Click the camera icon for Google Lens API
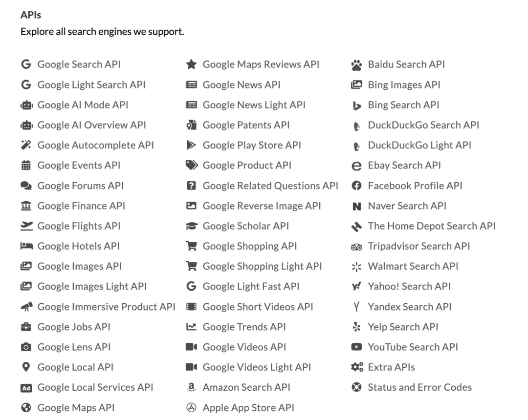The height and width of the screenshot is (420, 528). pyautogui.click(x=26, y=347)
